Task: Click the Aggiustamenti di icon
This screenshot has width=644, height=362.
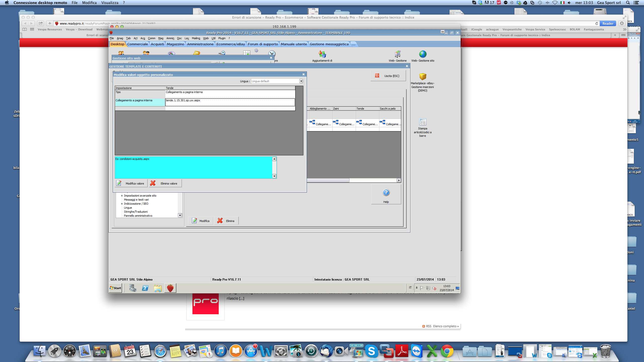Action: point(322,54)
